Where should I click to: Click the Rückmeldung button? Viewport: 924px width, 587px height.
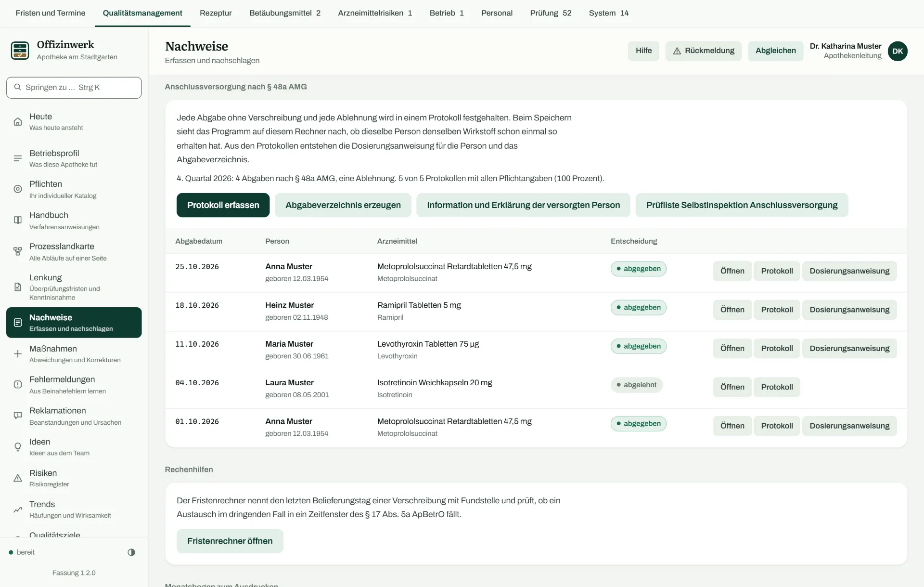(703, 51)
